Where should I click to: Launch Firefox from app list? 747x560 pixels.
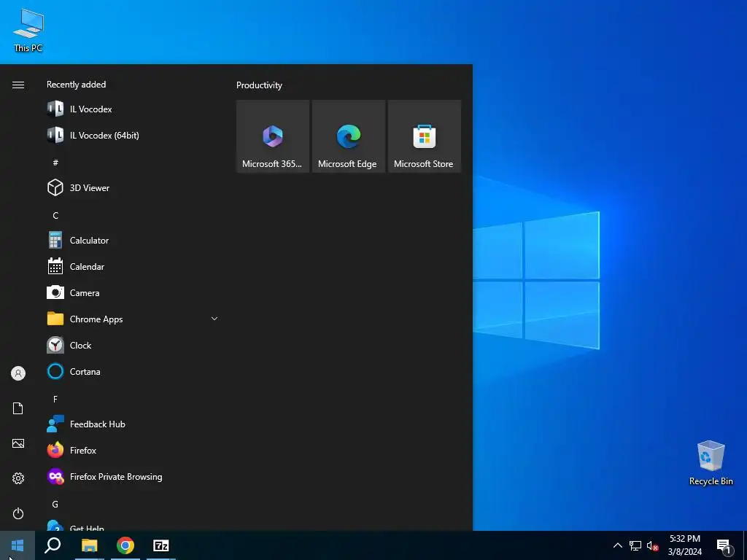point(133,450)
